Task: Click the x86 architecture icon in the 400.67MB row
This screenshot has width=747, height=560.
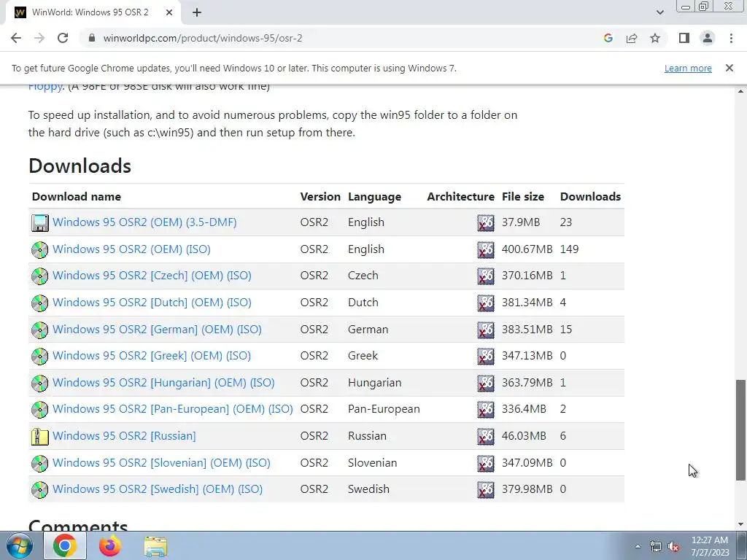Action: pyautogui.click(x=485, y=249)
